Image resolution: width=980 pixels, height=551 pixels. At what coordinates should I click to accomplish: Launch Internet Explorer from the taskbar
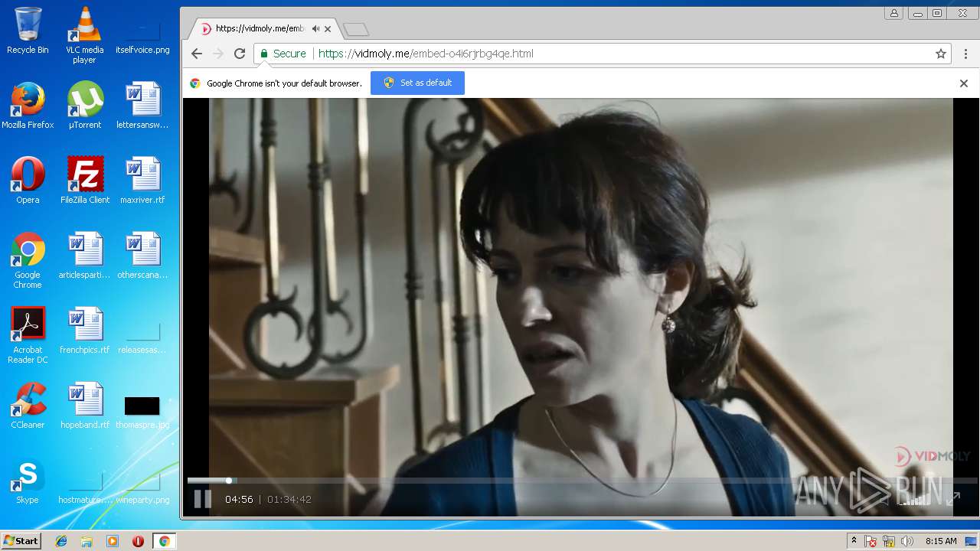tap(61, 541)
